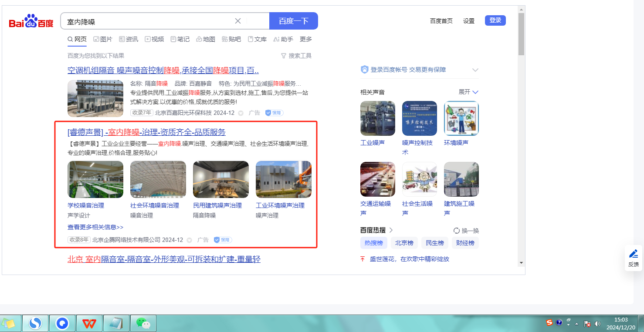
Task: Open the 北京 室内隔音室 result title link
Action: pyautogui.click(x=164, y=259)
